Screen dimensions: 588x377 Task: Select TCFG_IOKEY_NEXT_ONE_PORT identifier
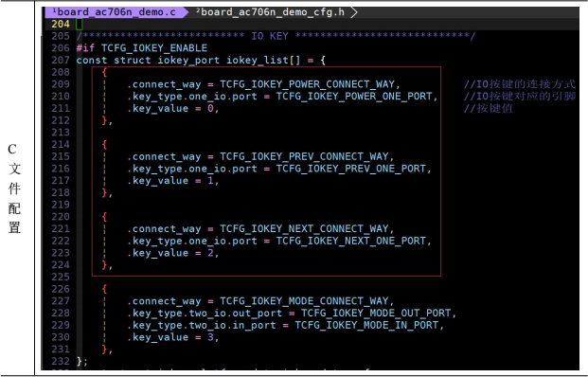(351, 241)
